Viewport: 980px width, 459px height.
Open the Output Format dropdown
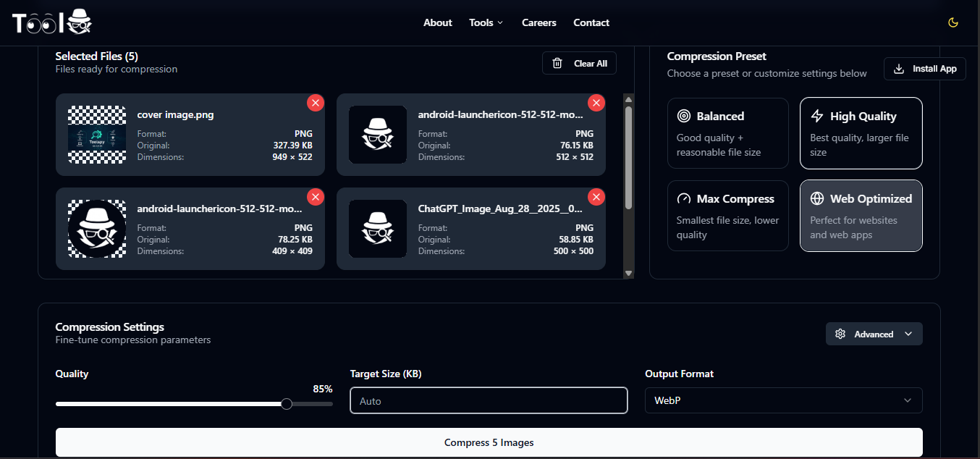pos(783,400)
